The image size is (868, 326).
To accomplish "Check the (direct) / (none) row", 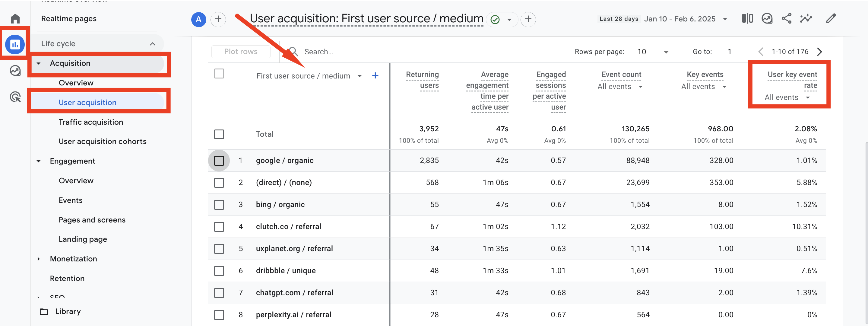I will [219, 182].
